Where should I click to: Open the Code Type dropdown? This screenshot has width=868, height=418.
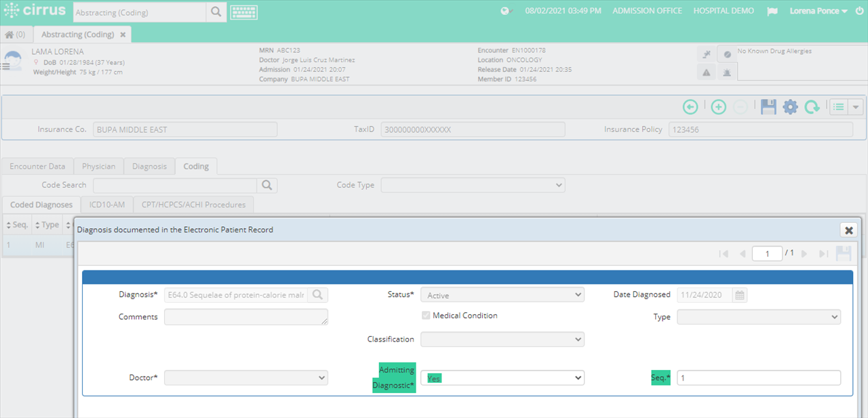[473, 185]
